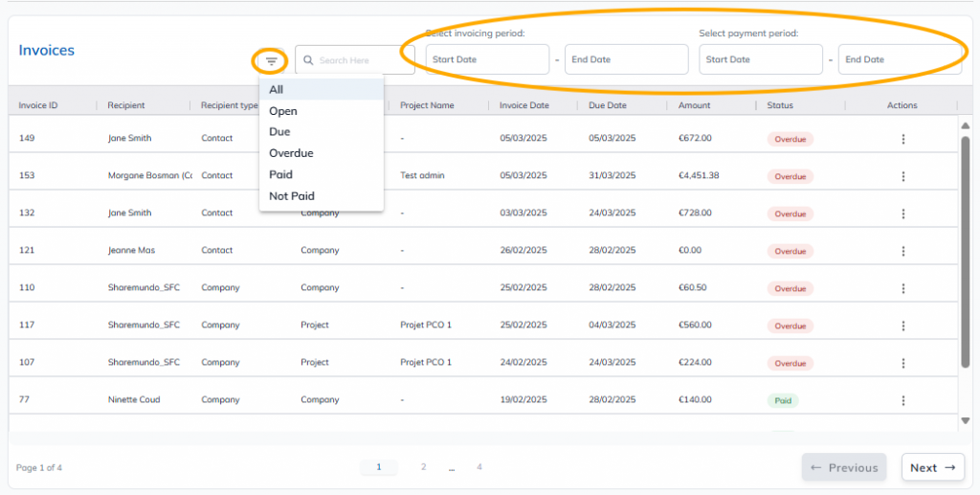Open the invoicing period End Date picker
980x495 pixels.
pos(626,59)
